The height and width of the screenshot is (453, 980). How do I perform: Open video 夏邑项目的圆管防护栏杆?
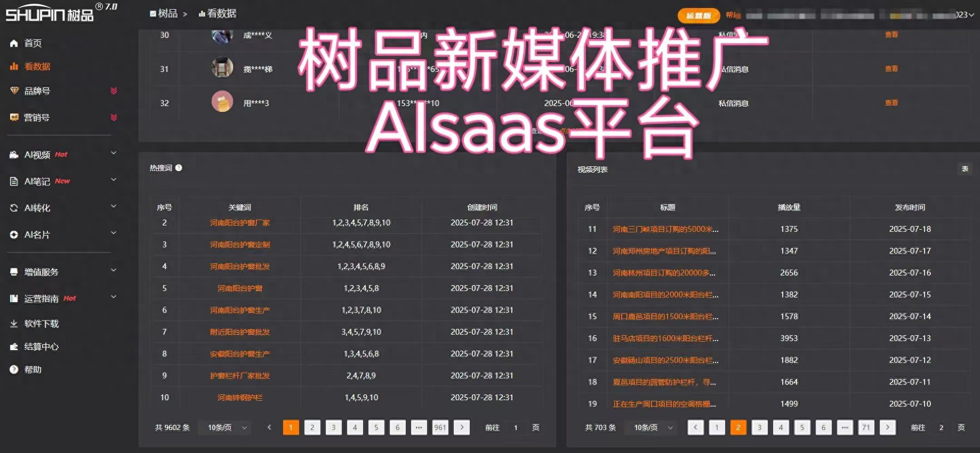tap(664, 382)
